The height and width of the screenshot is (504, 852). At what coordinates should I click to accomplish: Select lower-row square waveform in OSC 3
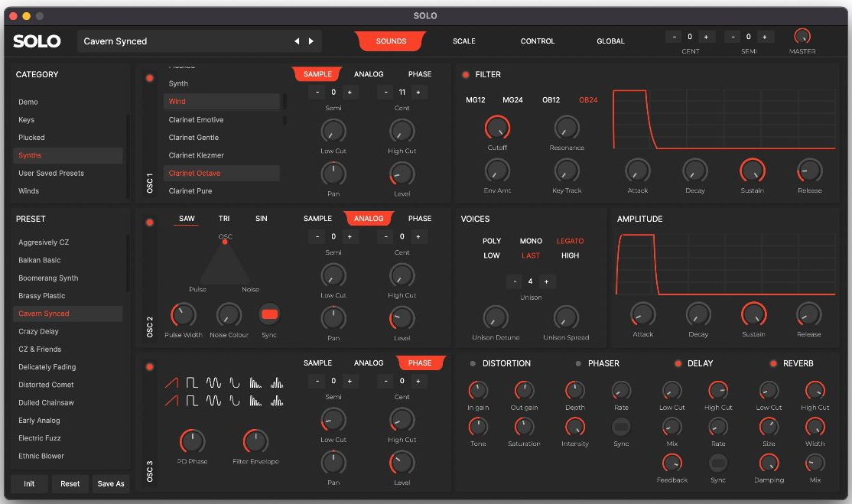click(x=192, y=401)
